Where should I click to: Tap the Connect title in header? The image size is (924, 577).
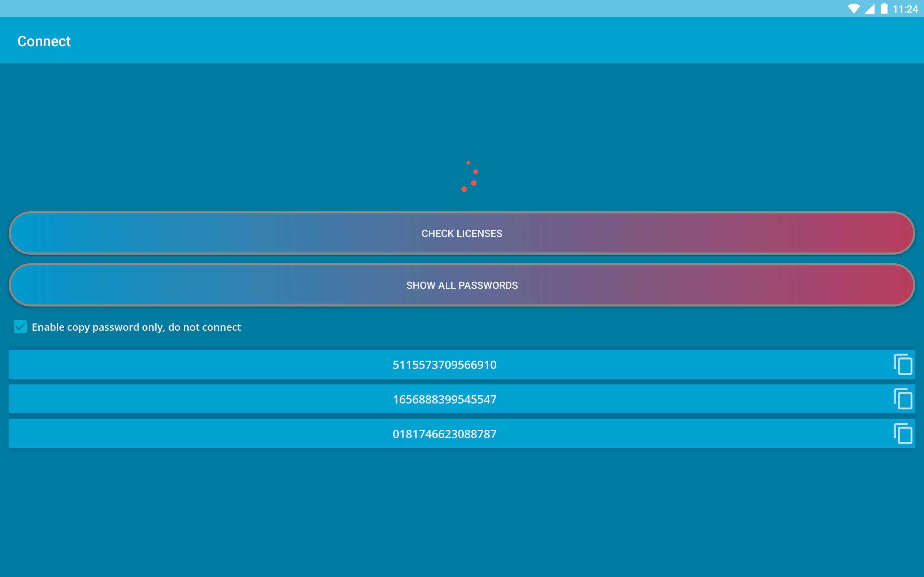click(44, 41)
